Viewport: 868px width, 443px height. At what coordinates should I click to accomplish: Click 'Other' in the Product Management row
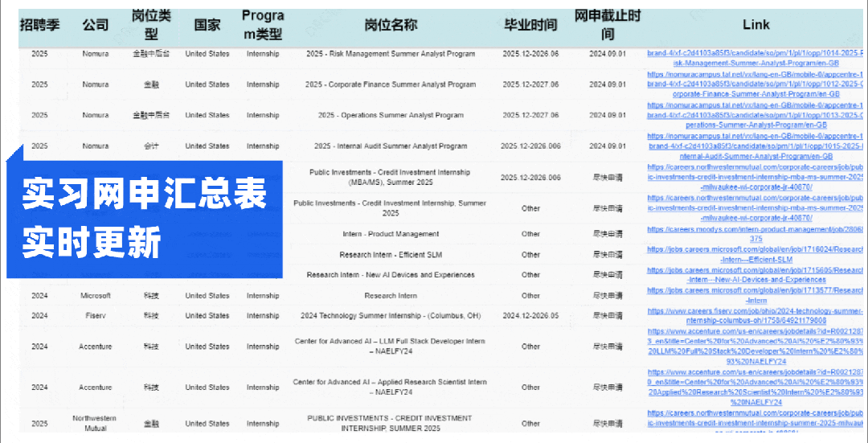530,234
